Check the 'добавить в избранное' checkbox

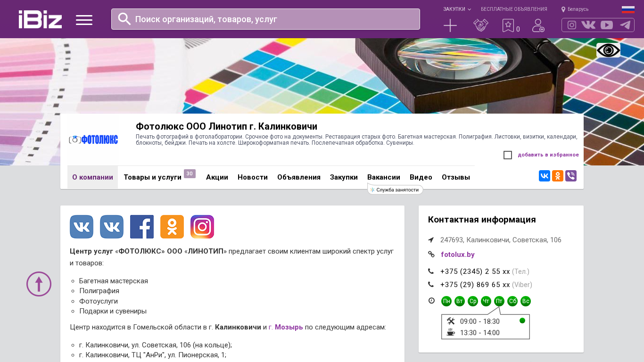508,155
